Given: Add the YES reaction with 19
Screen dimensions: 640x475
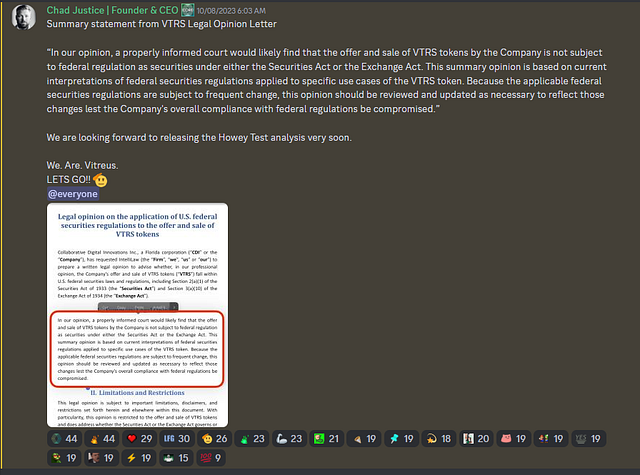Looking at the screenshot, I should coord(589,439).
